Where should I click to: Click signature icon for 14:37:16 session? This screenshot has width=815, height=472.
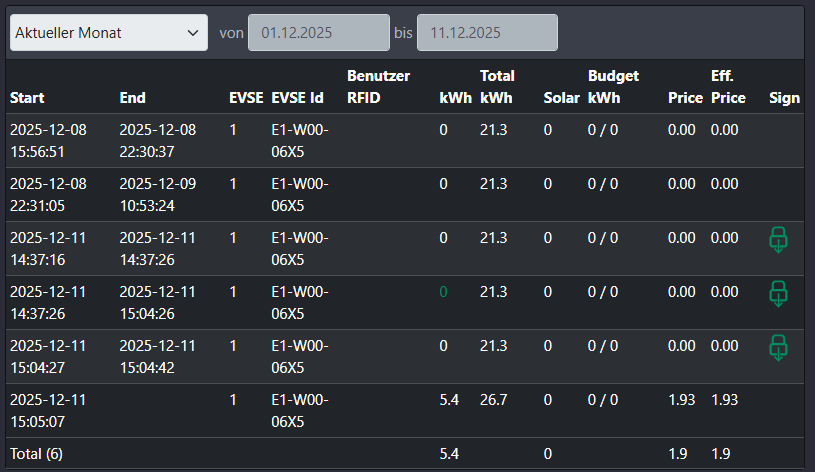click(779, 240)
